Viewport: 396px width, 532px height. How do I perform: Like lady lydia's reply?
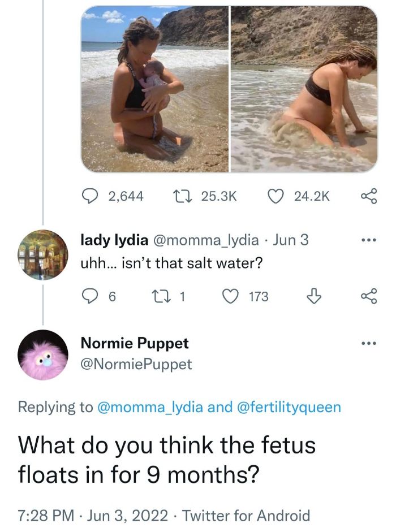[230, 296]
